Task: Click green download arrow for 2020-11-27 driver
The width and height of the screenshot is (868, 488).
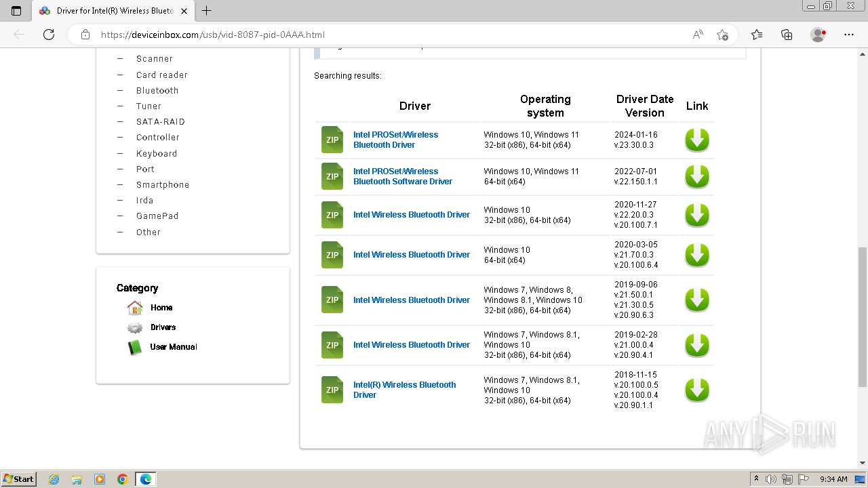Action: [696, 215]
